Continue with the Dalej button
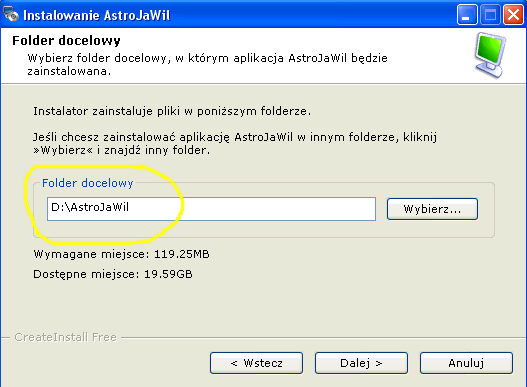Screen dimensions: 527x387 pos(361,363)
